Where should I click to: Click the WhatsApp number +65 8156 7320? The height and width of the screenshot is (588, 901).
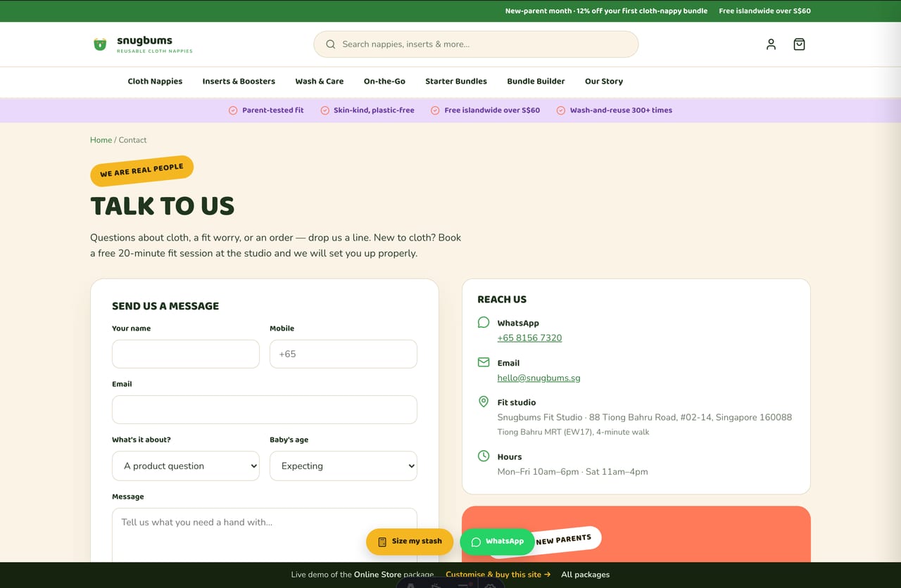(529, 338)
